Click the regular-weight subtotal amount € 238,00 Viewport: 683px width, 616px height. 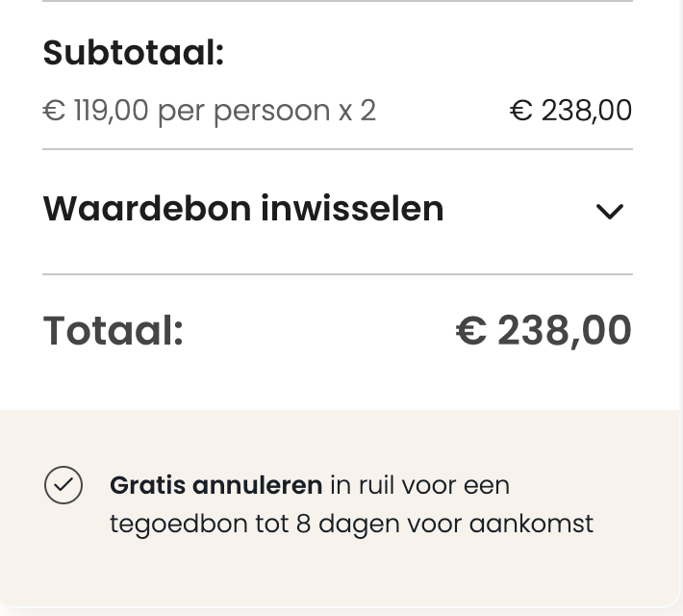[570, 111]
